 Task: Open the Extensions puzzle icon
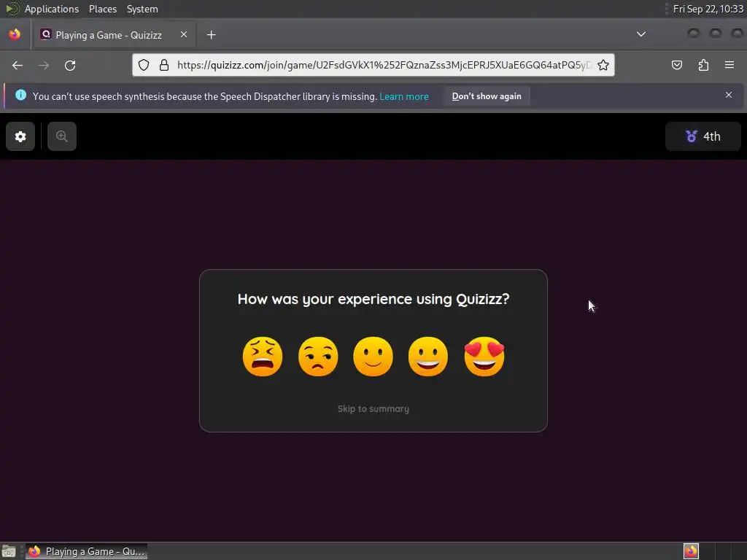pos(703,65)
